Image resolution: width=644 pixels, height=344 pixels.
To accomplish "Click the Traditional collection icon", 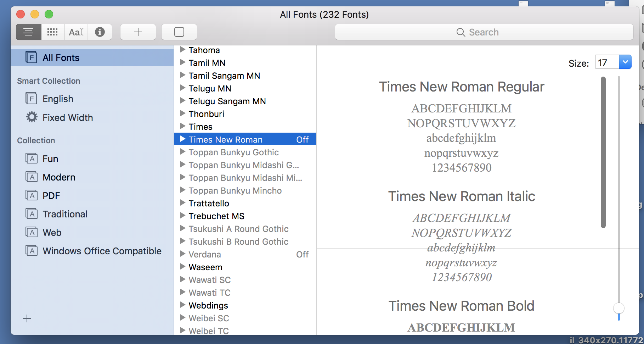I will [x=32, y=214].
